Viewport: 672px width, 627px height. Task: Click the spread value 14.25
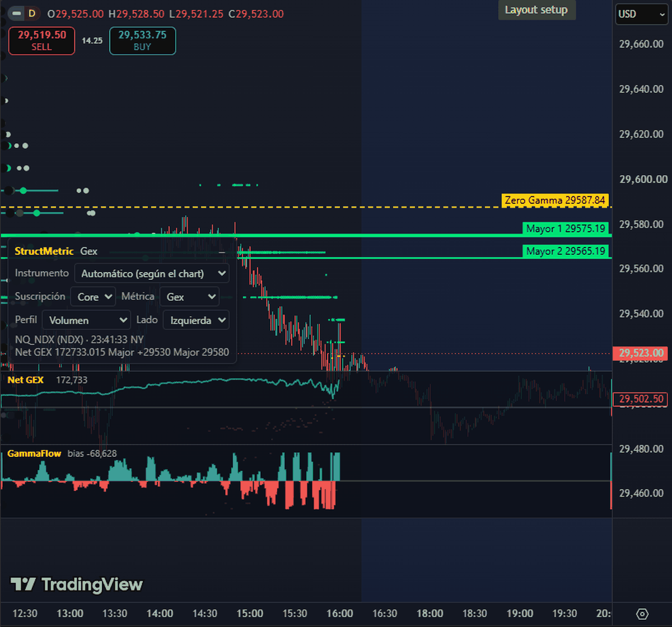tap(92, 41)
